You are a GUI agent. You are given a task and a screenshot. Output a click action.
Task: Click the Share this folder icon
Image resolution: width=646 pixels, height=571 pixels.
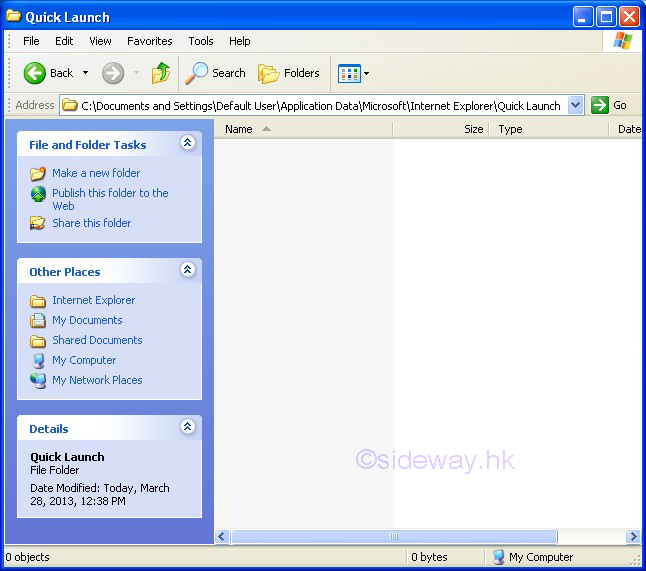click(x=38, y=223)
